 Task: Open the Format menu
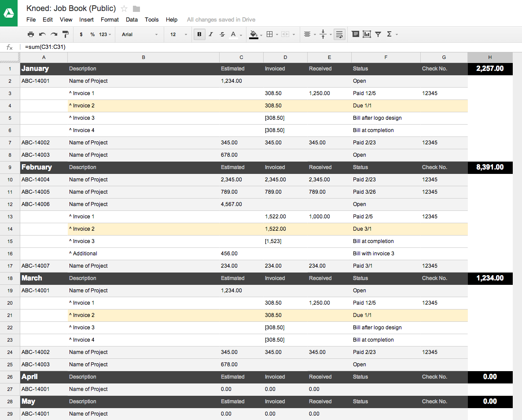[x=110, y=19]
